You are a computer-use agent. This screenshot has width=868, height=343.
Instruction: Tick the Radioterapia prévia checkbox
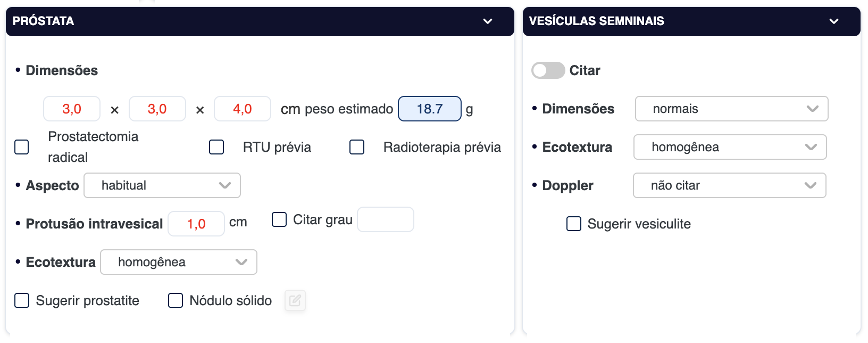point(357,147)
